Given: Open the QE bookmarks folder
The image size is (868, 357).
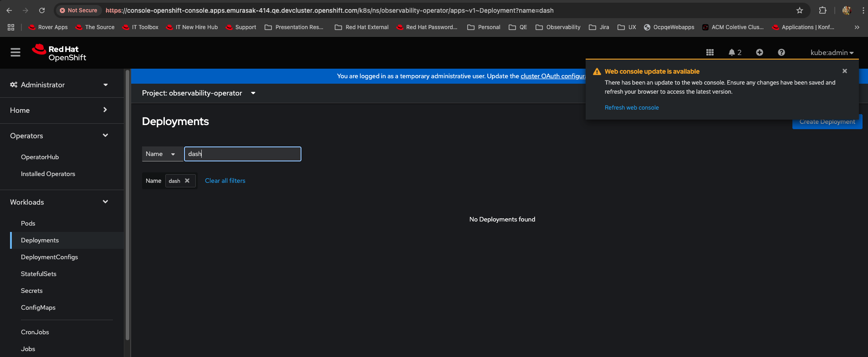Looking at the screenshot, I should point(518,27).
